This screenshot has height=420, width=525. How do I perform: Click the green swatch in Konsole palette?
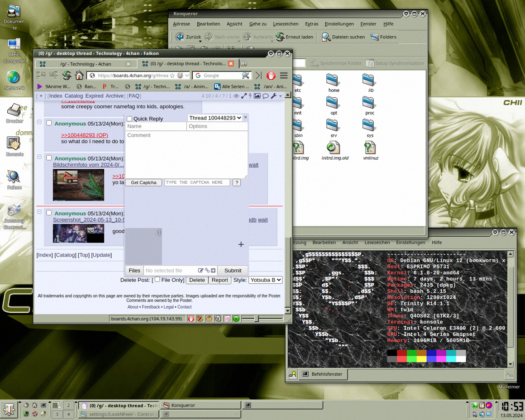pyautogui.click(x=411, y=353)
